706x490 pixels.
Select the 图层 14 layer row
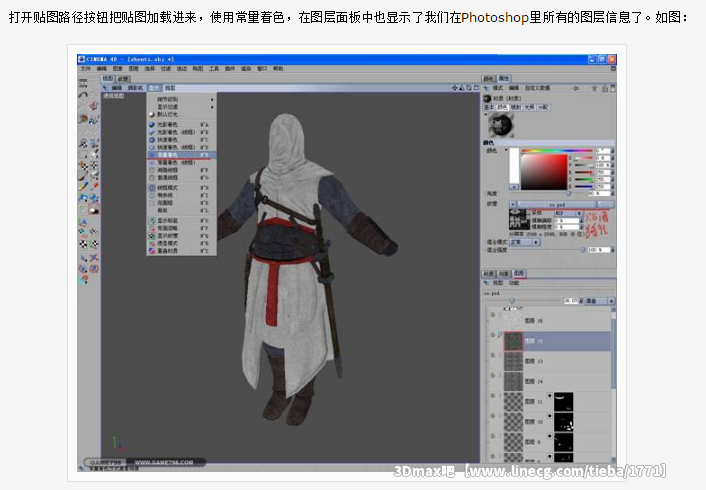[549, 381]
